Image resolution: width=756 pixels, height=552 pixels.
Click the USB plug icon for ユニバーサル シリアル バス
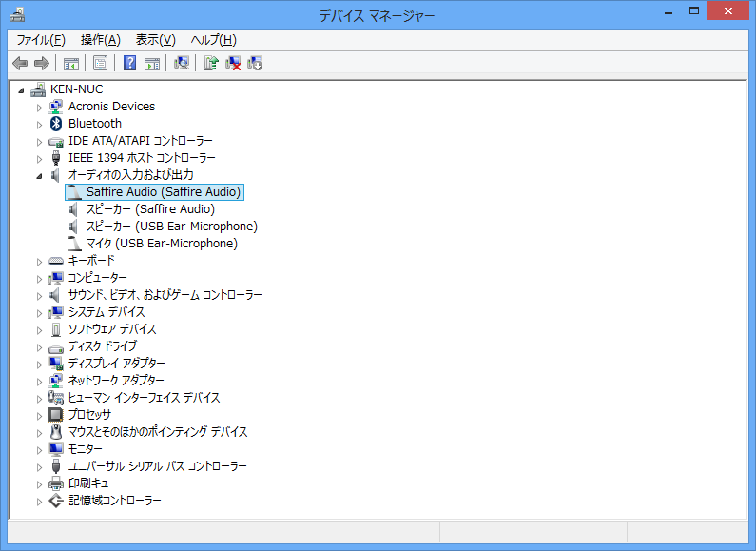pyautogui.click(x=56, y=466)
